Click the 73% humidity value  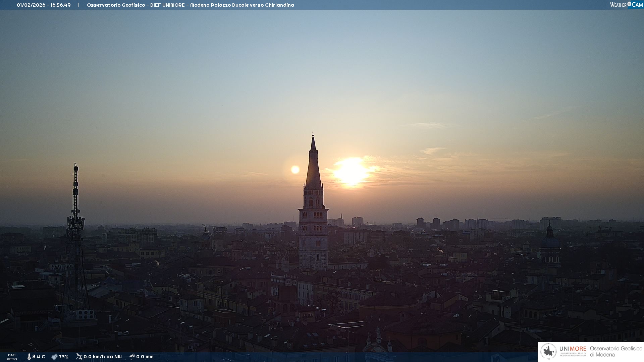(x=63, y=357)
